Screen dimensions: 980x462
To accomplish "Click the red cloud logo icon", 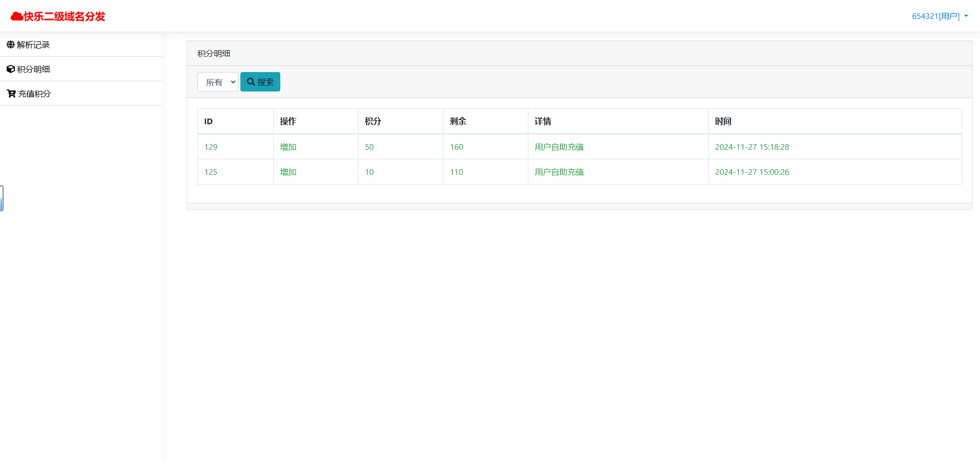I will (x=17, y=16).
